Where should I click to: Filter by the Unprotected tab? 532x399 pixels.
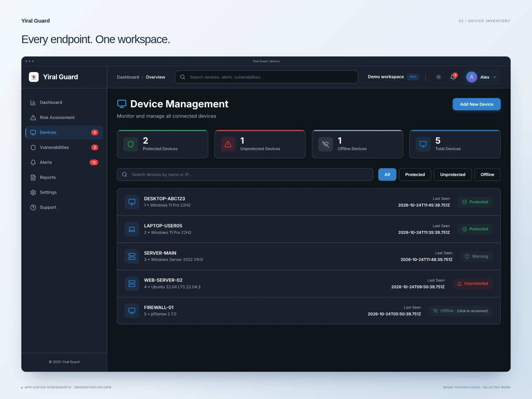pyautogui.click(x=452, y=174)
